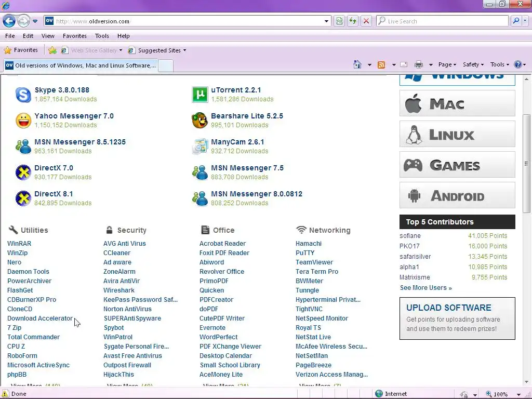
Task: Click the red Stop loading icon
Action: point(366,21)
